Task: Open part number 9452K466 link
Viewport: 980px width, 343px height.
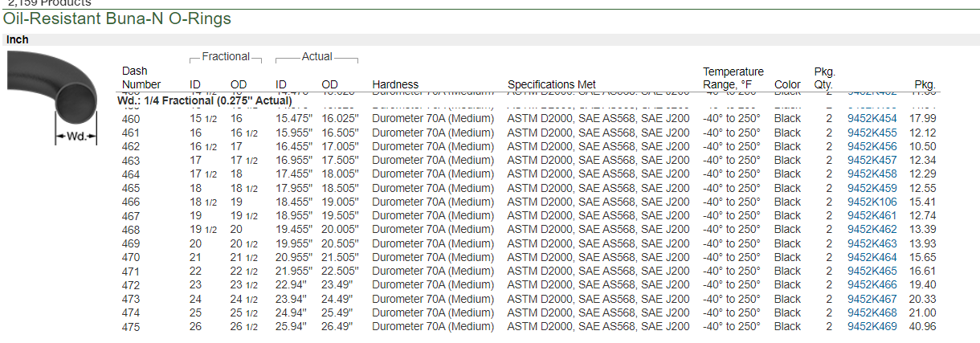Action: [872, 284]
